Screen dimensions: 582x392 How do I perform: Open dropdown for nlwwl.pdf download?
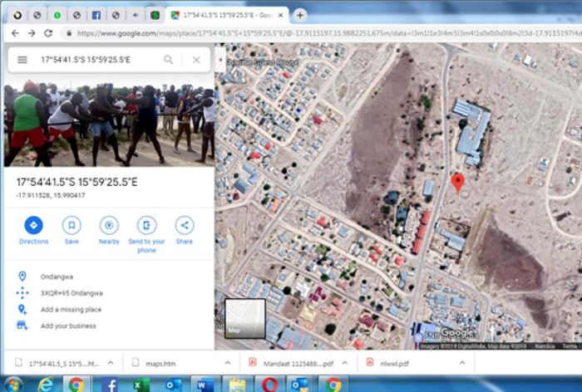(456, 363)
